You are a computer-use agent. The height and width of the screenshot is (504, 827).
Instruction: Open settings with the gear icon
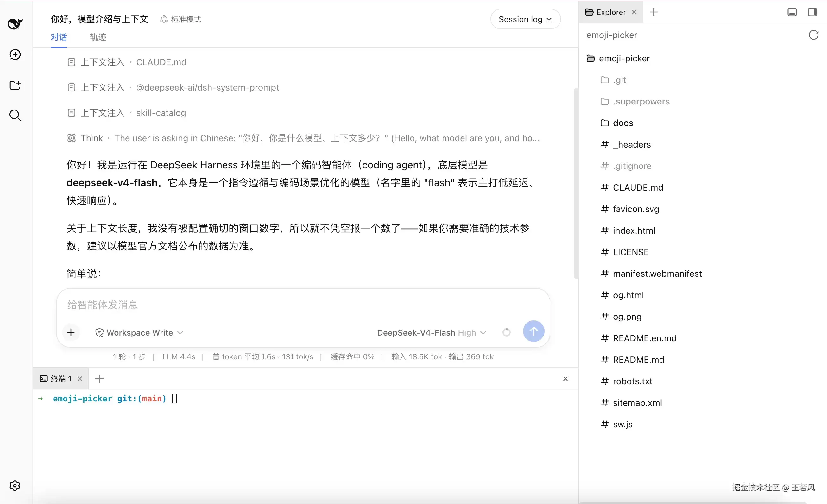click(15, 486)
